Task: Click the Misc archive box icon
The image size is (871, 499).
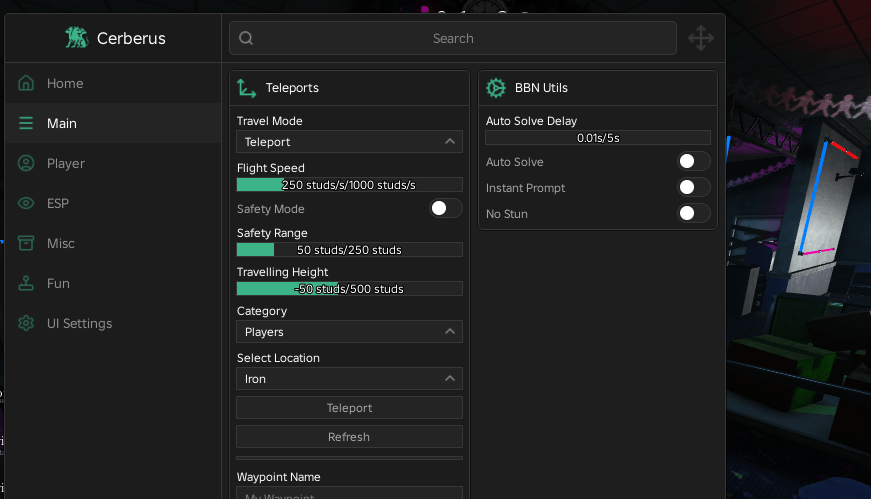Action: 26,243
